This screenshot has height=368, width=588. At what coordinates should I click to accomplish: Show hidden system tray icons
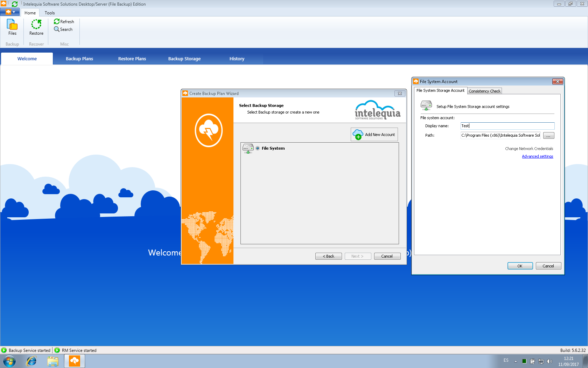click(516, 361)
